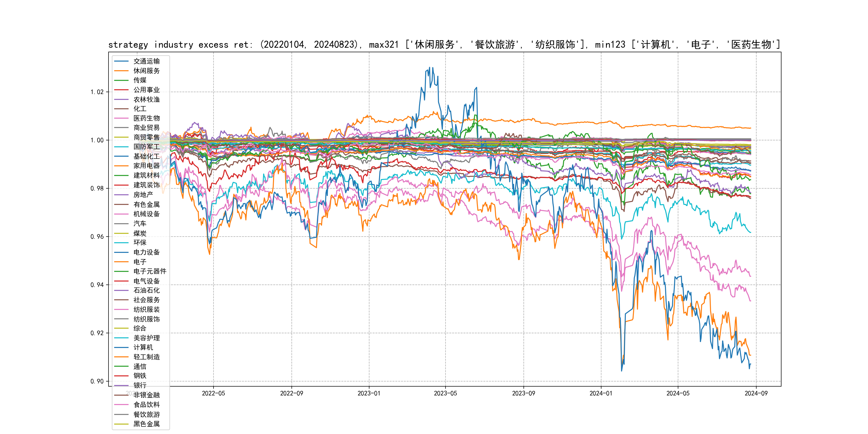Click the 黑色金属 legend entry at the bottom
868x434 pixels.
pos(146,424)
